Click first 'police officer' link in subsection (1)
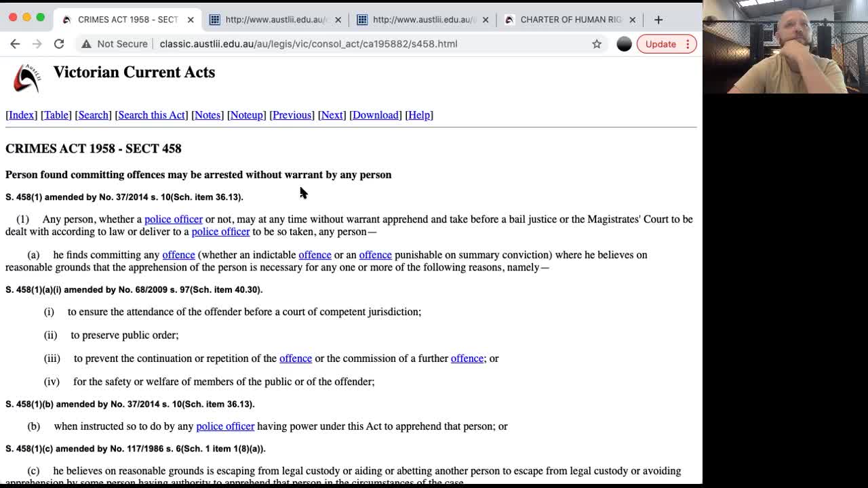 pyautogui.click(x=174, y=220)
